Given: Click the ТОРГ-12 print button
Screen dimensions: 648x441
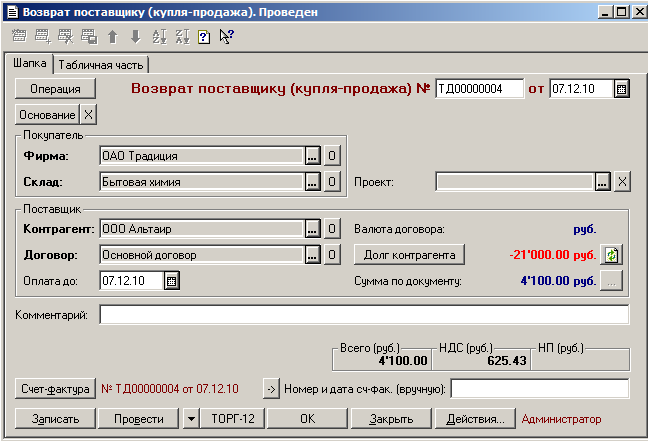Looking at the screenshot, I should [x=230, y=418].
